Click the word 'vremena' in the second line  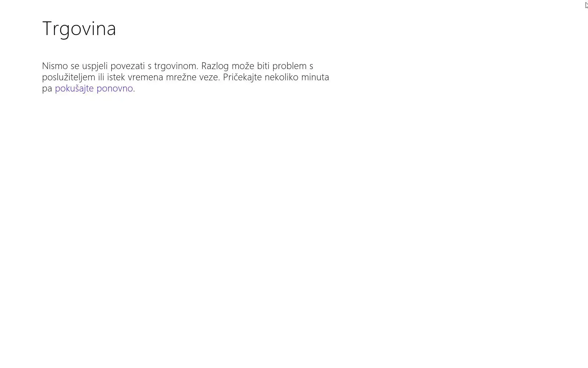click(x=145, y=77)
